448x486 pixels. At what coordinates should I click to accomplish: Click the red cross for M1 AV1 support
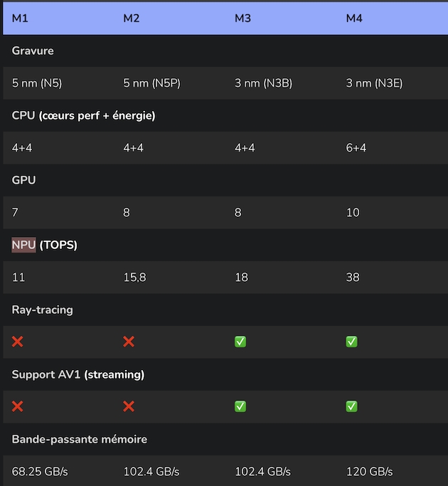(x=18, y=406)
